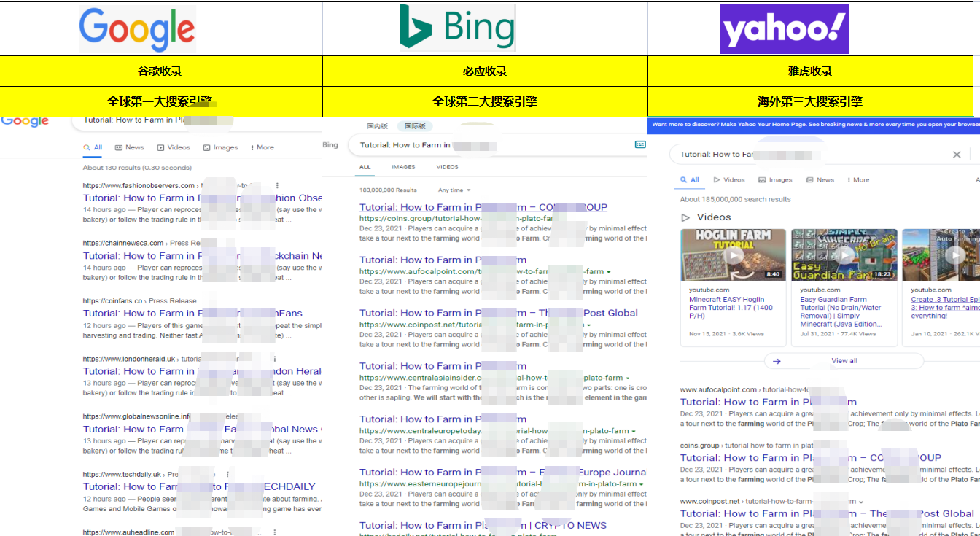Click the purple Yahoo logo image
This screenshot has width=980, height=536.
(785, 29)
